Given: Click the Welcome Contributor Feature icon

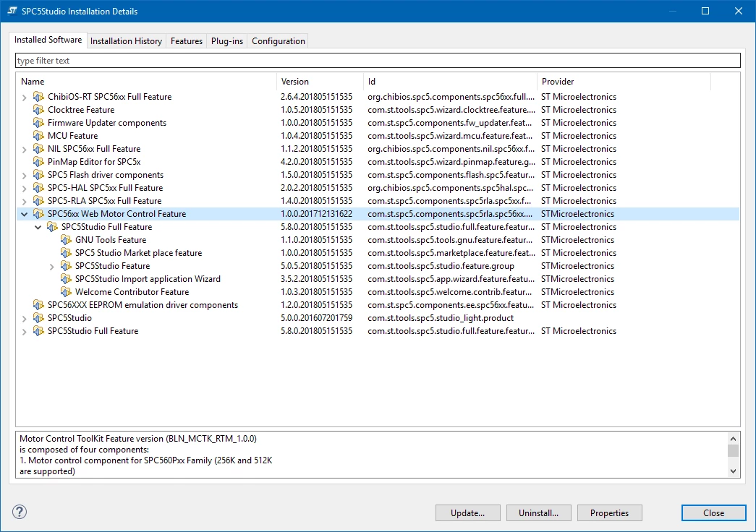Looking at the screenshot, I should [66, 292].
